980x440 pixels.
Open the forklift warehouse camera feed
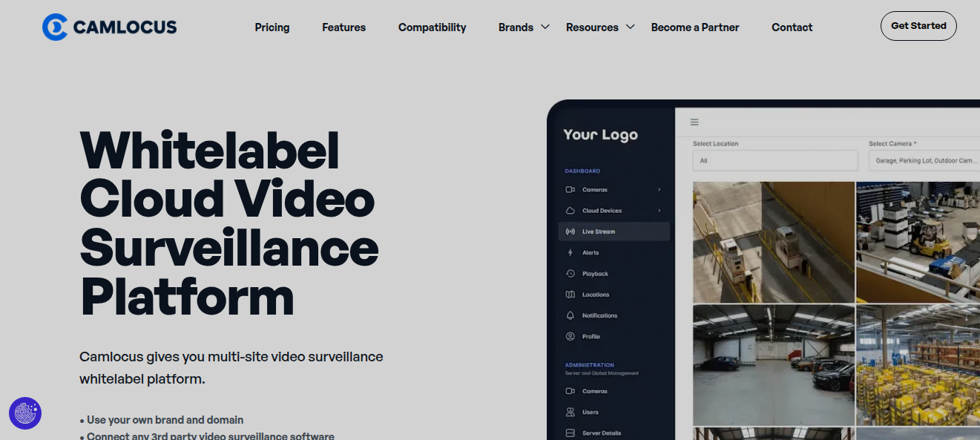(918, 242)
